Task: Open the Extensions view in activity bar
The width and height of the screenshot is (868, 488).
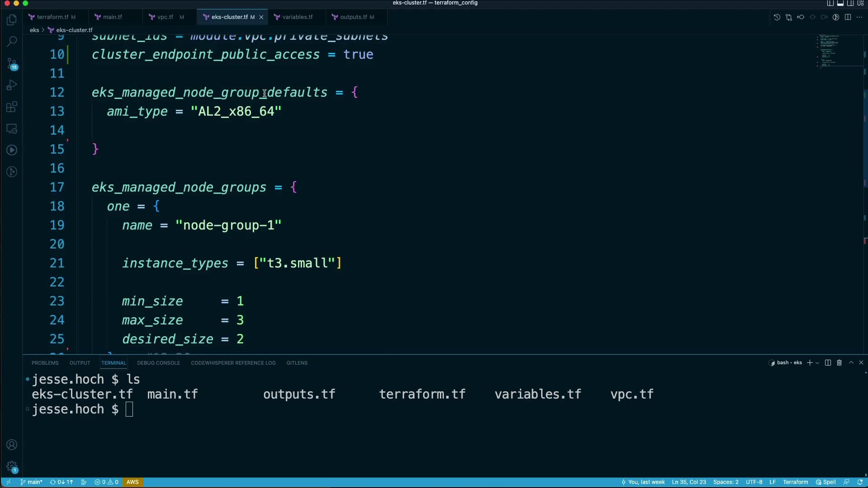Action: [12, 107]
